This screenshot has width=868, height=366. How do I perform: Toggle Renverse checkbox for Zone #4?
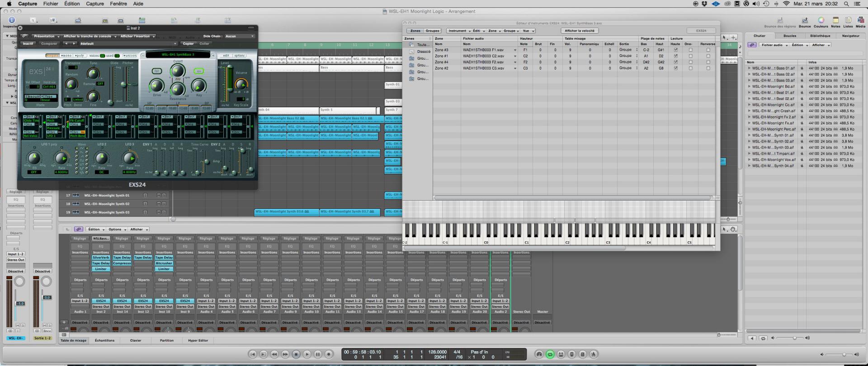point(708,62)
